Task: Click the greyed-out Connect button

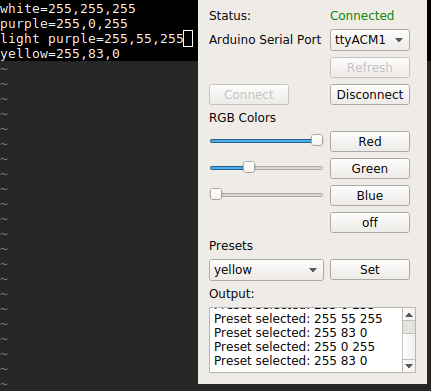Action: pyautogui.click(x=249, y=95)
